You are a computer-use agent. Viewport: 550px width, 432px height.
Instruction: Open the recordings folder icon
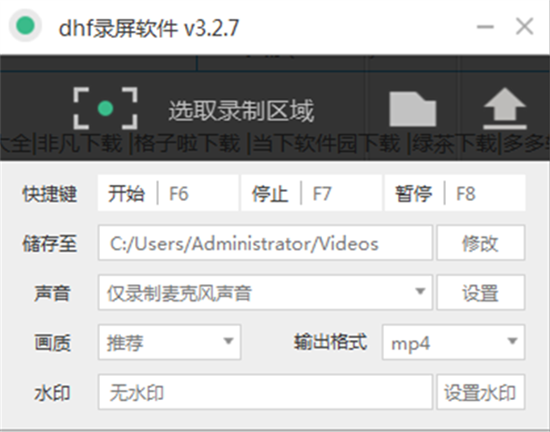413,109
